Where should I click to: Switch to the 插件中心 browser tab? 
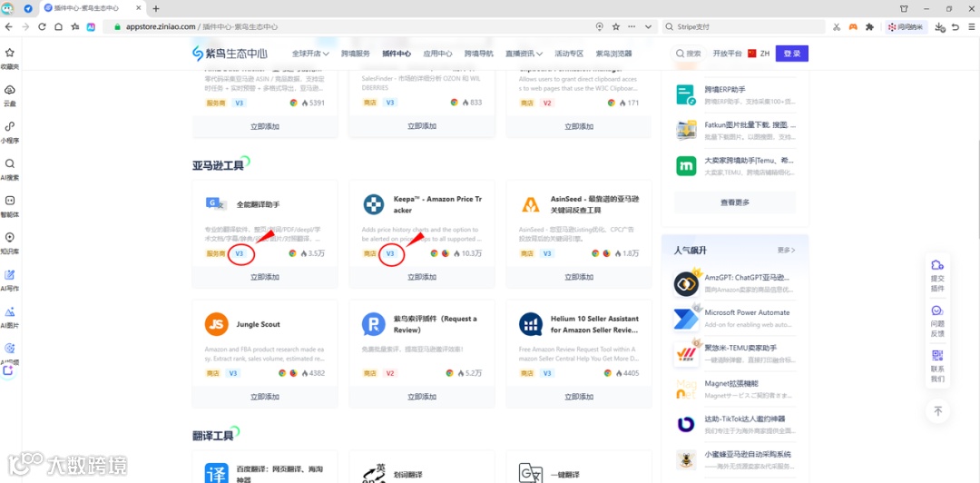tap(92, 8)
